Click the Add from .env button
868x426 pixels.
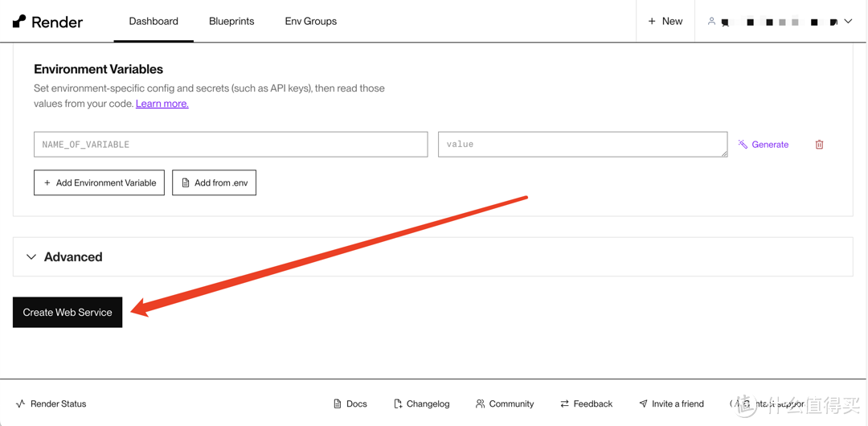[x=214, y=182]
